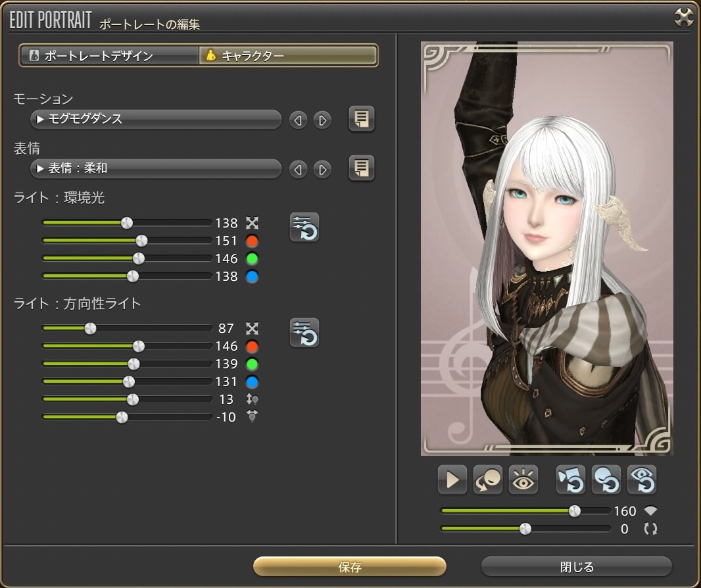Viewport: 701px width, 588px height.
Task: Play the motion animation
Action: (452, 480)
